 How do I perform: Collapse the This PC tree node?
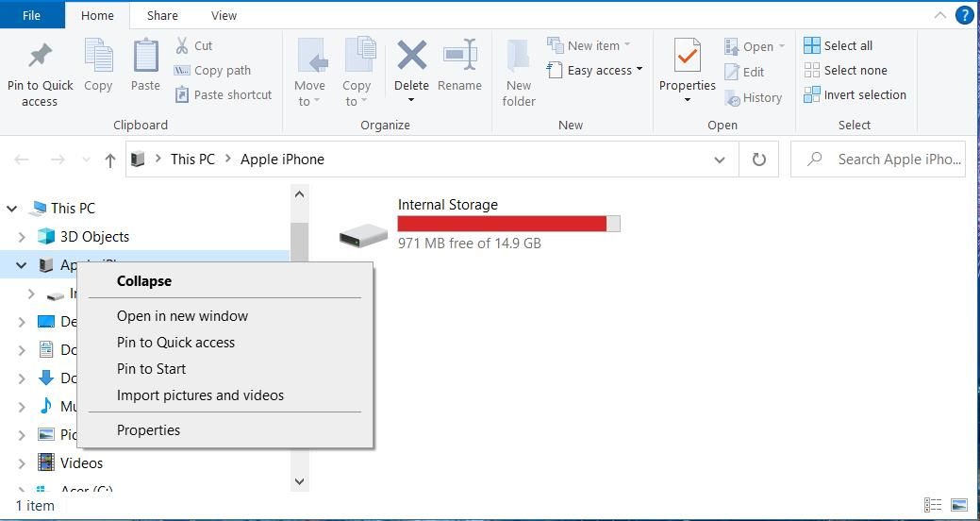pos(12,209)
